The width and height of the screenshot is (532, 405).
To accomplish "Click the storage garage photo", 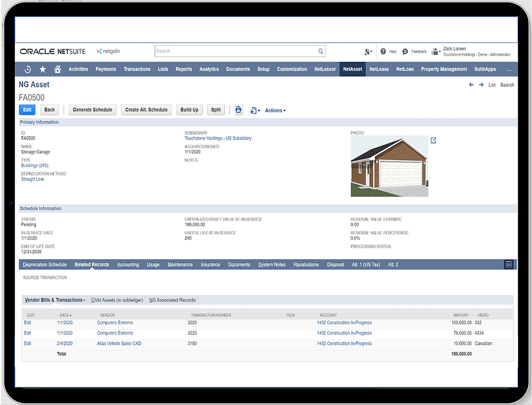I will (x=389, y=166).
